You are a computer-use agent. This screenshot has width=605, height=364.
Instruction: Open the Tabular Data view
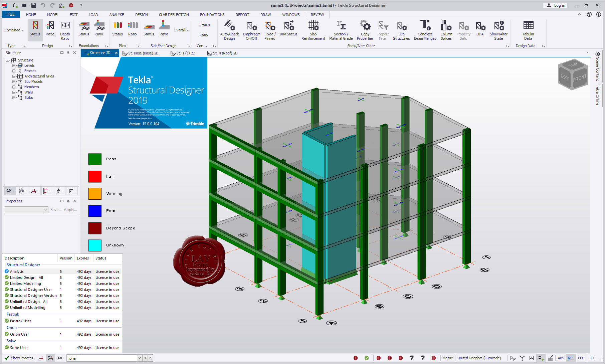[x=528, y=30]
